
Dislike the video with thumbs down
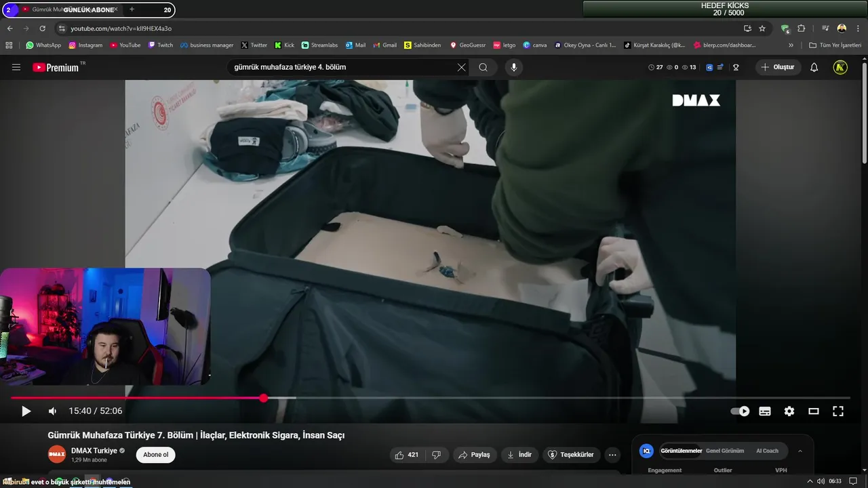[x=437, y=455]
